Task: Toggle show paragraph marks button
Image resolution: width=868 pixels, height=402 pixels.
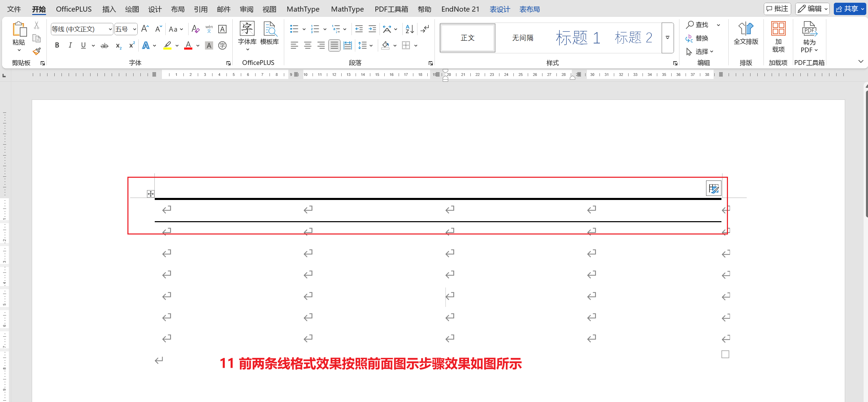Action: [x=425, y=29]
